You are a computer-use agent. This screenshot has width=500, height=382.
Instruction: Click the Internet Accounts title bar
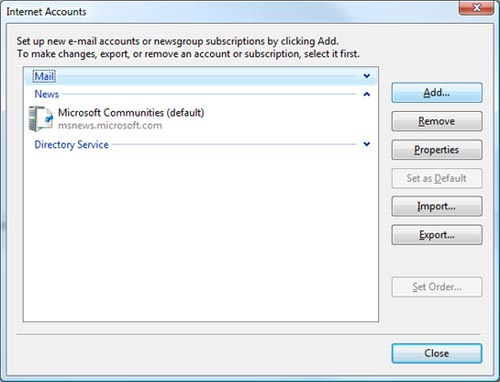click(230, 11)
